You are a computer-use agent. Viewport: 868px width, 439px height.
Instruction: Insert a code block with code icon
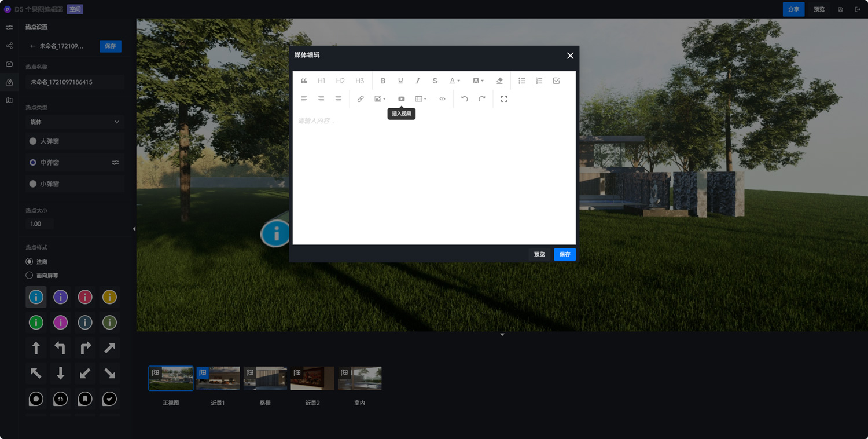(x=442, y=99)
